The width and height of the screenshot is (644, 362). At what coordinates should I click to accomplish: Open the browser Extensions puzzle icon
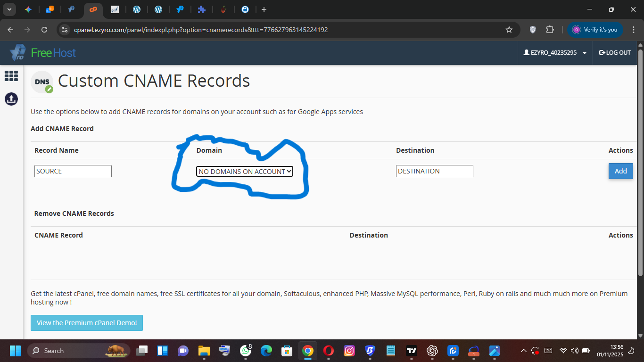click(550, 30)
